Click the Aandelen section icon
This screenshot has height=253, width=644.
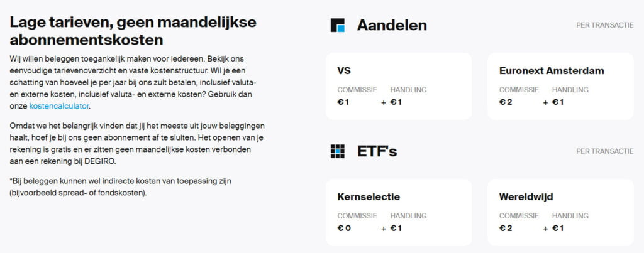(x=337, y=25)
